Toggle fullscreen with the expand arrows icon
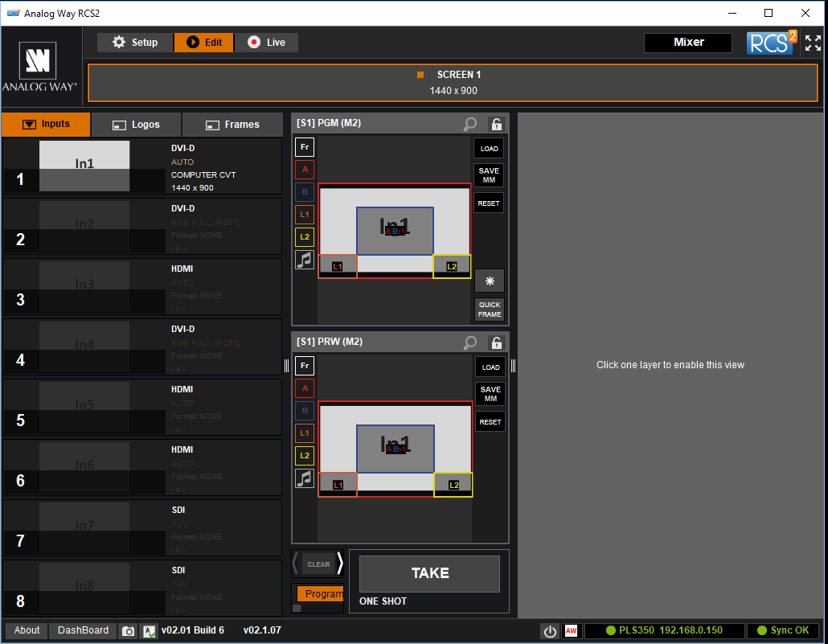The height and width of the screenshot is (644, 828). coord(813,43)
